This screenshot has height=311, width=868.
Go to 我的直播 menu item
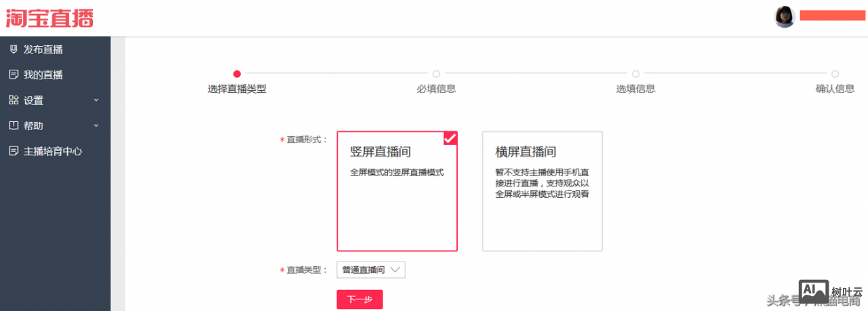[x=43, y=75]
